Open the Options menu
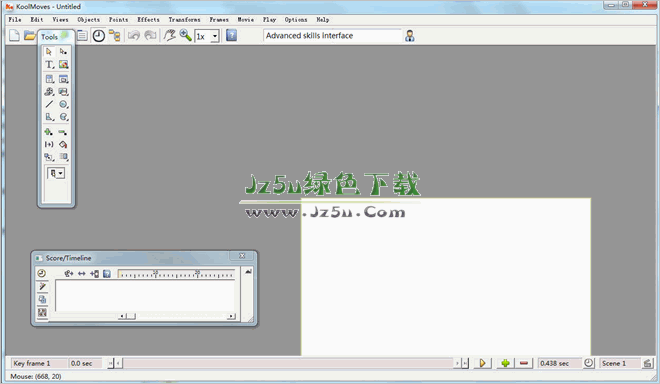Viewport: 660px width, 384px height. tap(296, 20)
